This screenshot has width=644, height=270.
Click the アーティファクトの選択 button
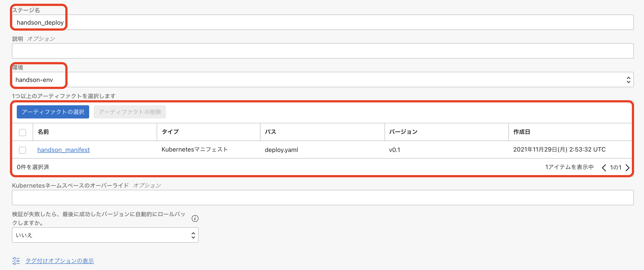click(x=53, y=112)
